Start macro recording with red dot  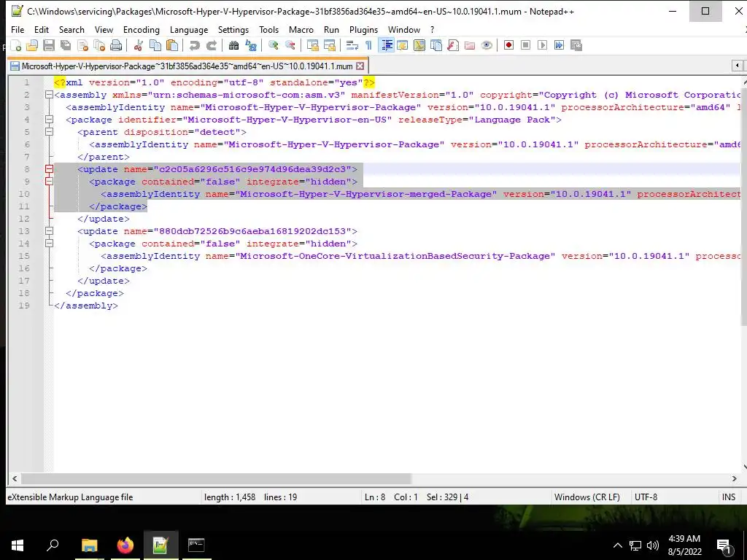(508, 45)
